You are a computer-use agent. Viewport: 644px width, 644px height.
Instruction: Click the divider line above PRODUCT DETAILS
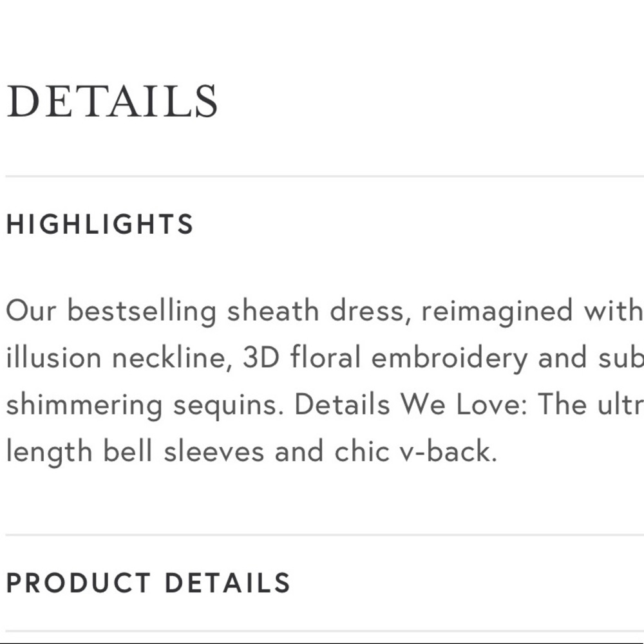click(x=325, y=535)
